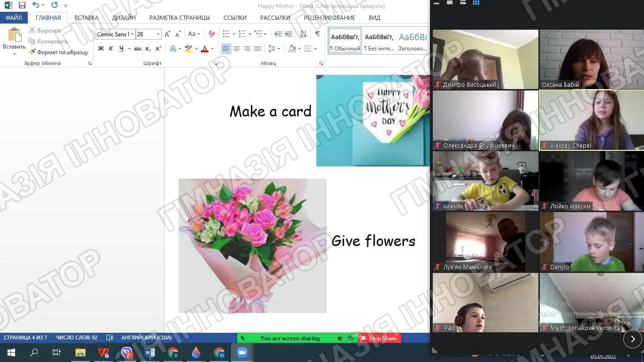This screenshot has height=362, width=644.
Task: Click the Format Painter brush icon
Action: tap(32, 52)
